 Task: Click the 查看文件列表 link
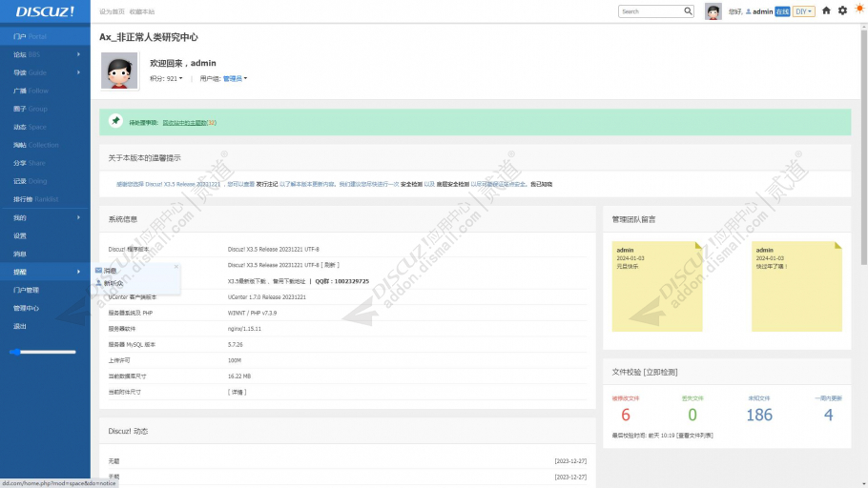694,436
